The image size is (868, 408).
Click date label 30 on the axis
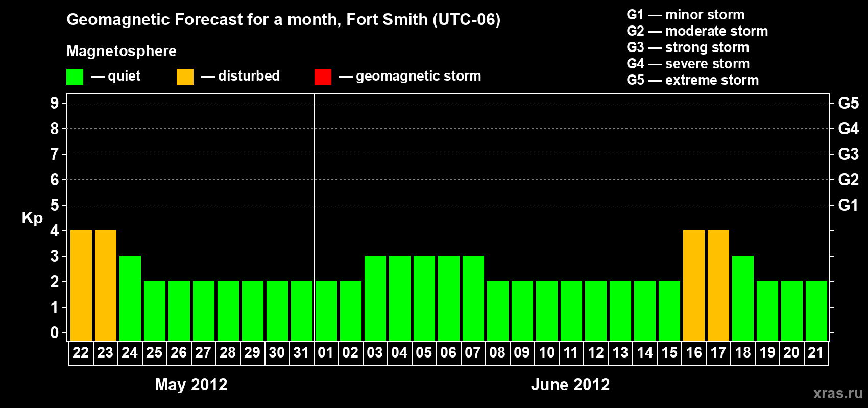pos(277,353)
